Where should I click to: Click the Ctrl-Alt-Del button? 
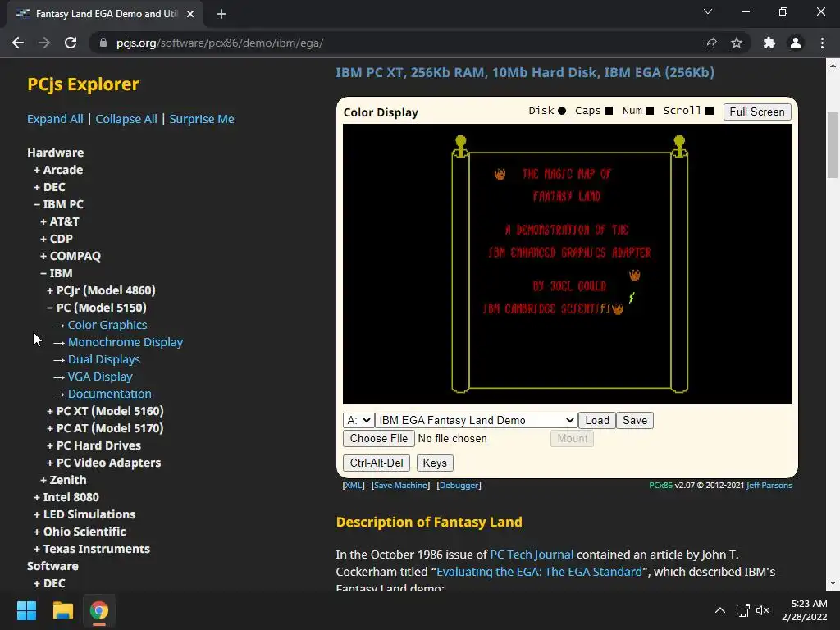tap(377, 463)
